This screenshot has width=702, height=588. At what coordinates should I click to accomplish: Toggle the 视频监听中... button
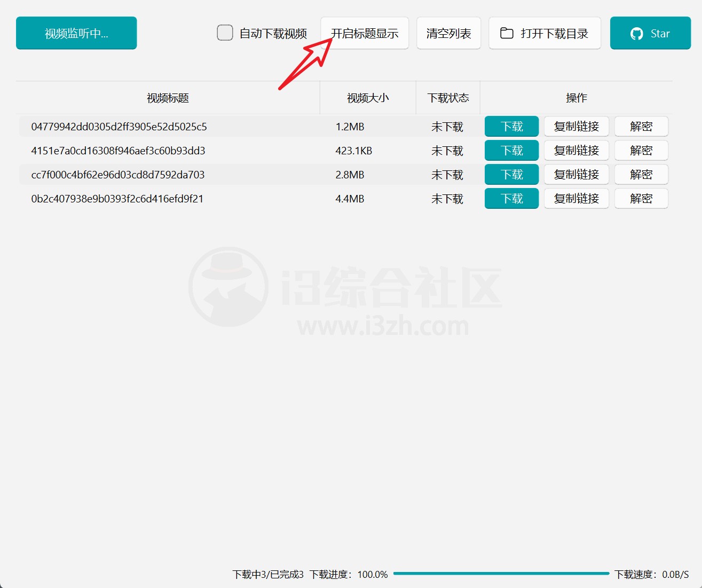point(76,33)
